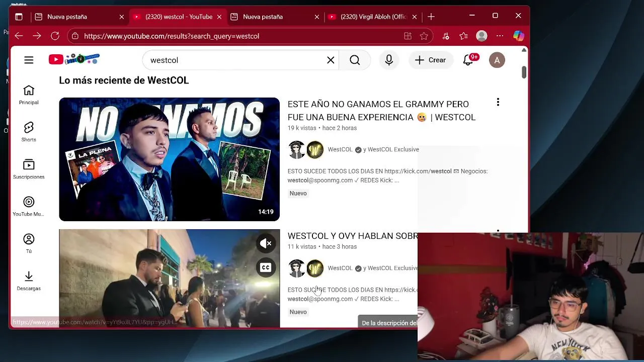Open WestCOL channel avatar under the Grammy video

coord(297,150)
